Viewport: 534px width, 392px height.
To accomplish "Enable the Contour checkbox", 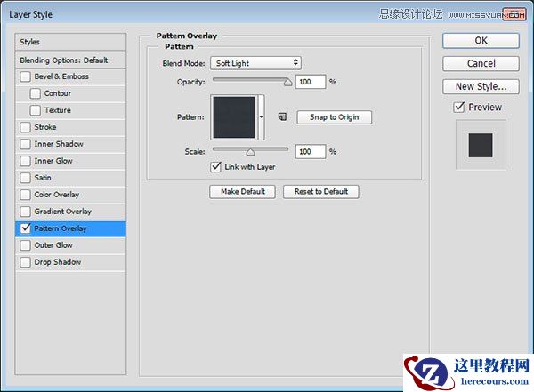I will [35, 93].
